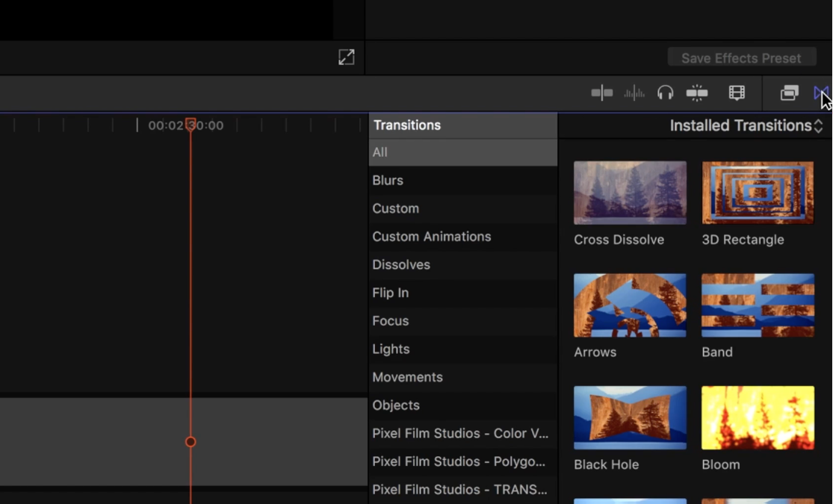Click the Save Effects Preset button
This screenshot has width=833, height=504.
(x=742, y=57)
